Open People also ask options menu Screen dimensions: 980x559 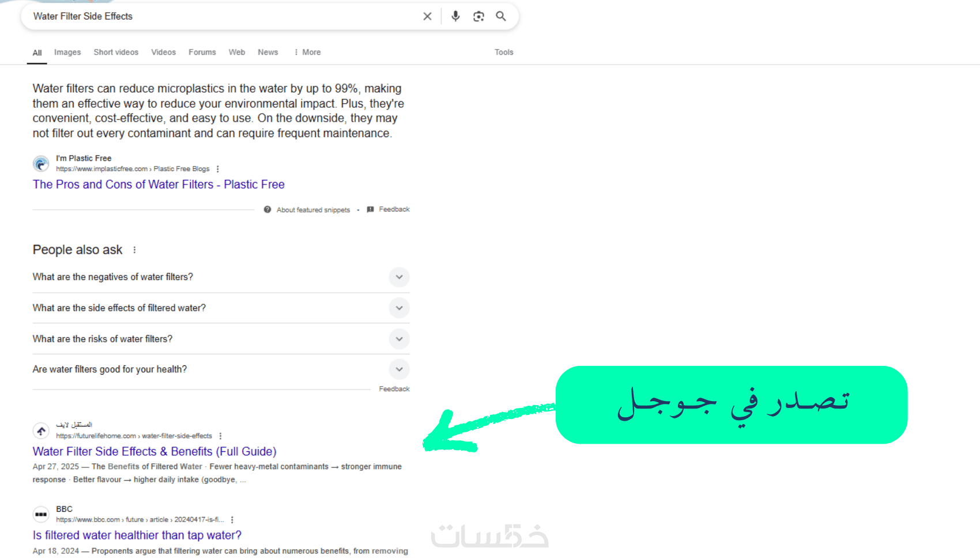point(134,250)
